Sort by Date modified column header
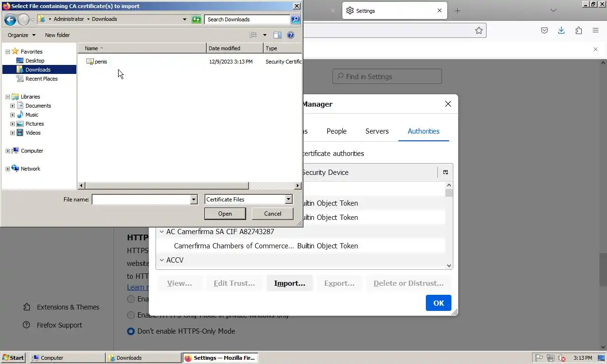Screen dimensions: 607x364 235,48
